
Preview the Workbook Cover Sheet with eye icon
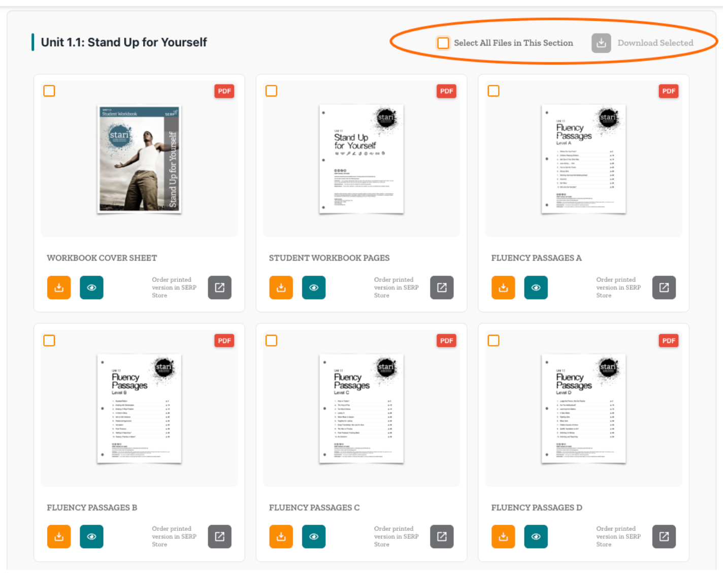tap(91, 287)
